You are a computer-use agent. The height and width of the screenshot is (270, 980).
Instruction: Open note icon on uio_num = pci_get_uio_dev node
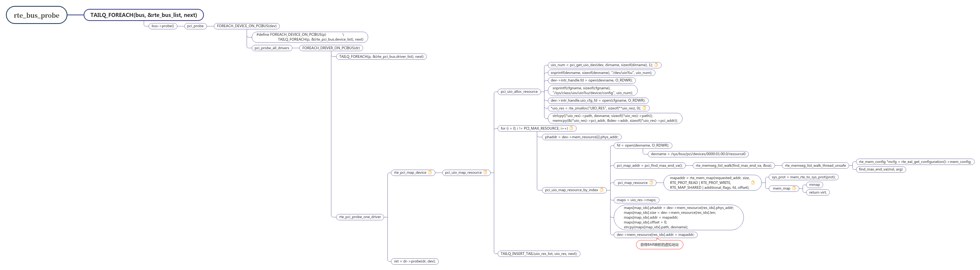pyautogui.click(x=656, y=65)
